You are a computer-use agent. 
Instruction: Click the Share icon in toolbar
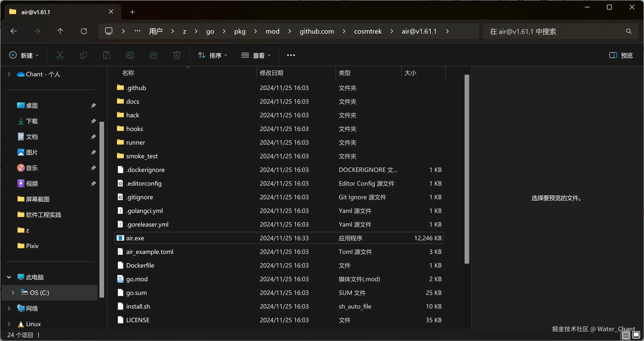click(154, 55)
